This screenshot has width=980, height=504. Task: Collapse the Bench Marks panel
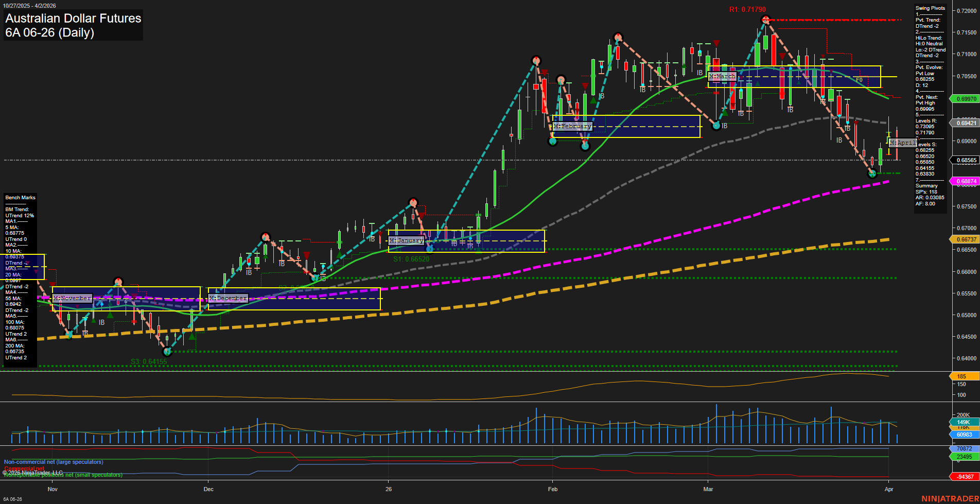point(20,197)
